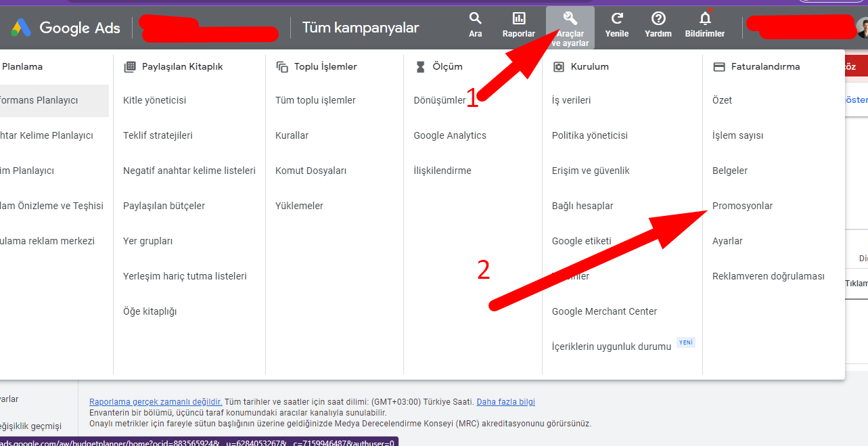Open Reklam Önizleme ve Teşhisi entry
Viewport: 868px width, 446px height.
click(51, 206)
